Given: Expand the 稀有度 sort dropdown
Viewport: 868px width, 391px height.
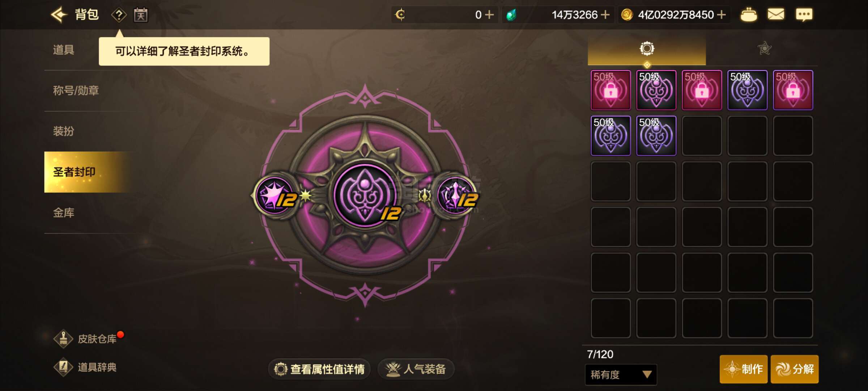Looking at the screenshot, I should click(x=621, y=374).
